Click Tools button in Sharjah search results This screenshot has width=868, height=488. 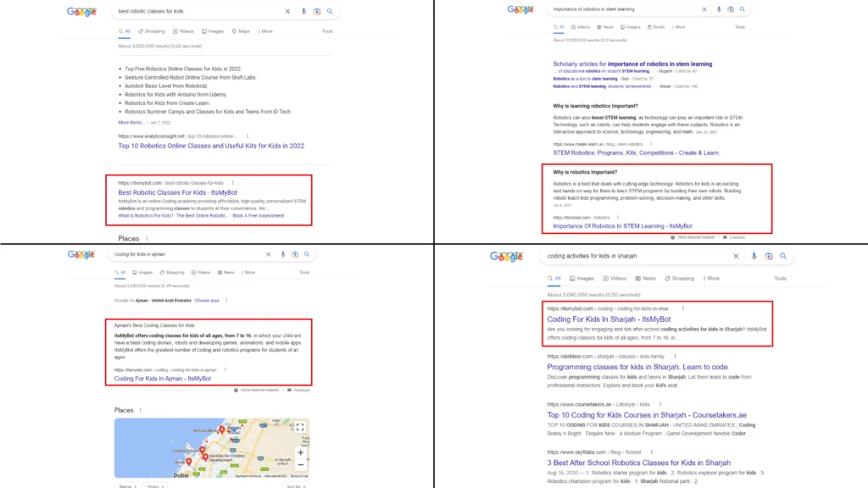(780, 278)
